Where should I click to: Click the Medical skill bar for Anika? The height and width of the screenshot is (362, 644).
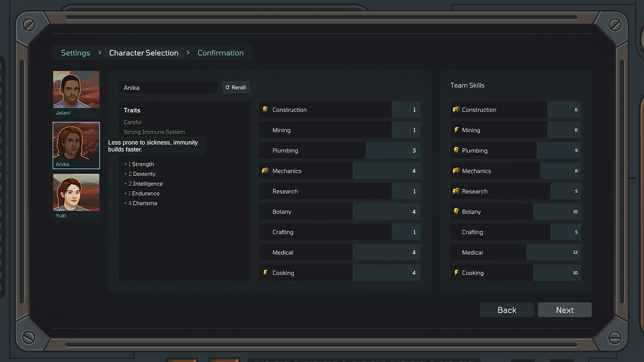[340, 253]
